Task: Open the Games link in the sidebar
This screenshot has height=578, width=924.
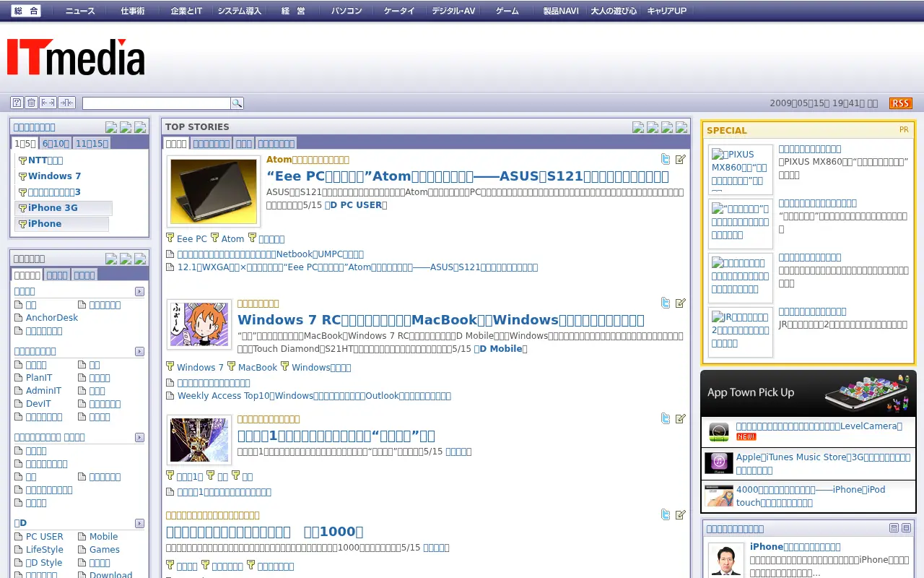Action: [x=105, y=550]
